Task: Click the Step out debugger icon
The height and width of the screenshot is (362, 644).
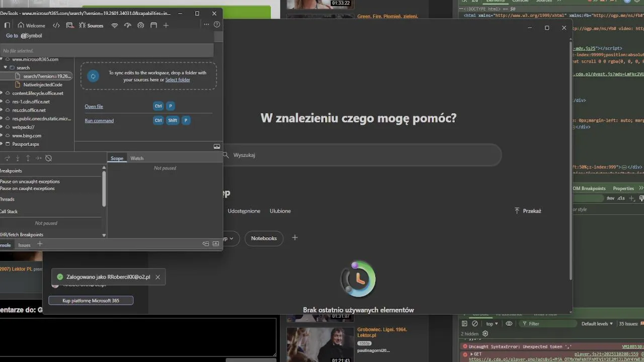Action: [28, 158]
